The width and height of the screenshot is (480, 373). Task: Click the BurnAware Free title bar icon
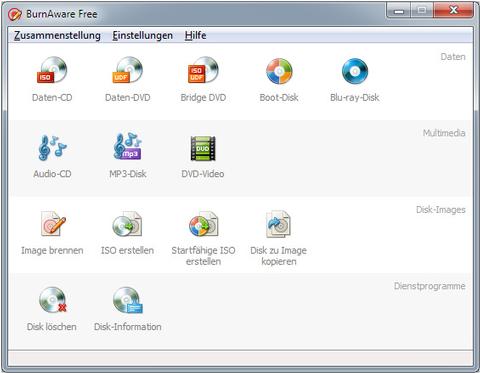pyautogui.click(x=15, y=14)
